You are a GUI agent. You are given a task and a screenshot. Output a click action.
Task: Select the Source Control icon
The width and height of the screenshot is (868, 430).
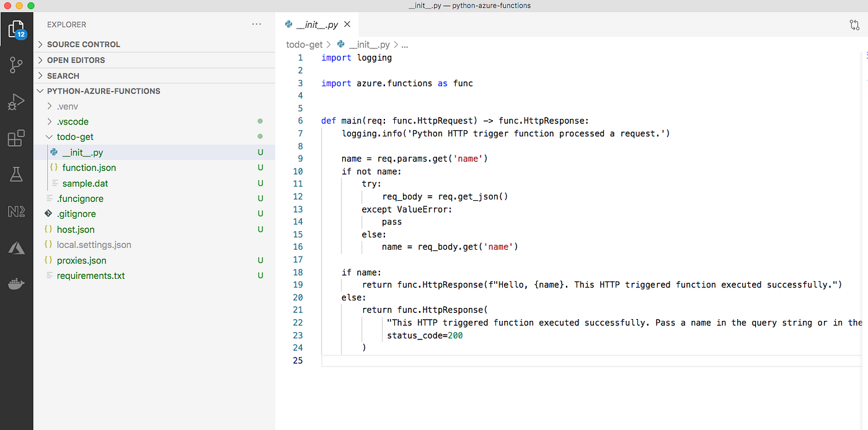(x=16, y=65)
